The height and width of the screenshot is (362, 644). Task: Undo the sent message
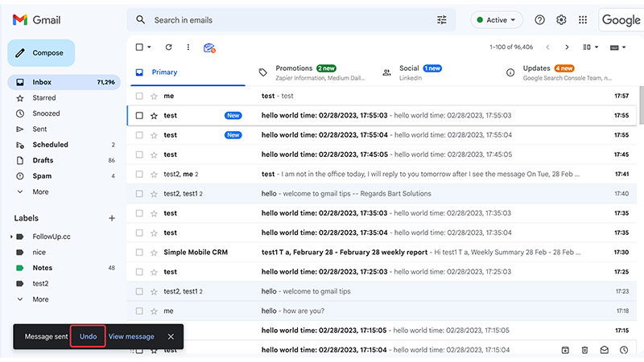click(x=88, y=336)
